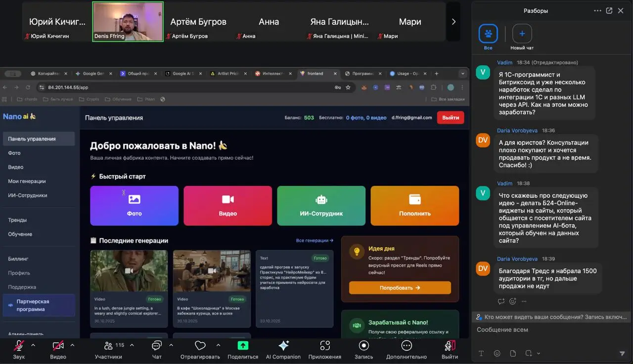This screenshot has height=364, width=633.
Task: Turn on camera with Видео button
Action: point(58,349)
